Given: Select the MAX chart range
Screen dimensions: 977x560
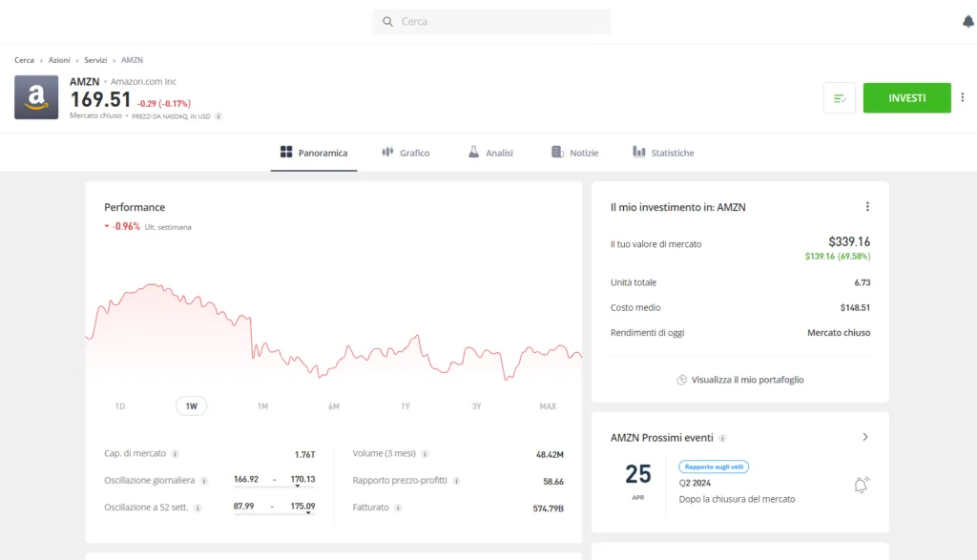Looking at the screenshot, I should point(548,406).
